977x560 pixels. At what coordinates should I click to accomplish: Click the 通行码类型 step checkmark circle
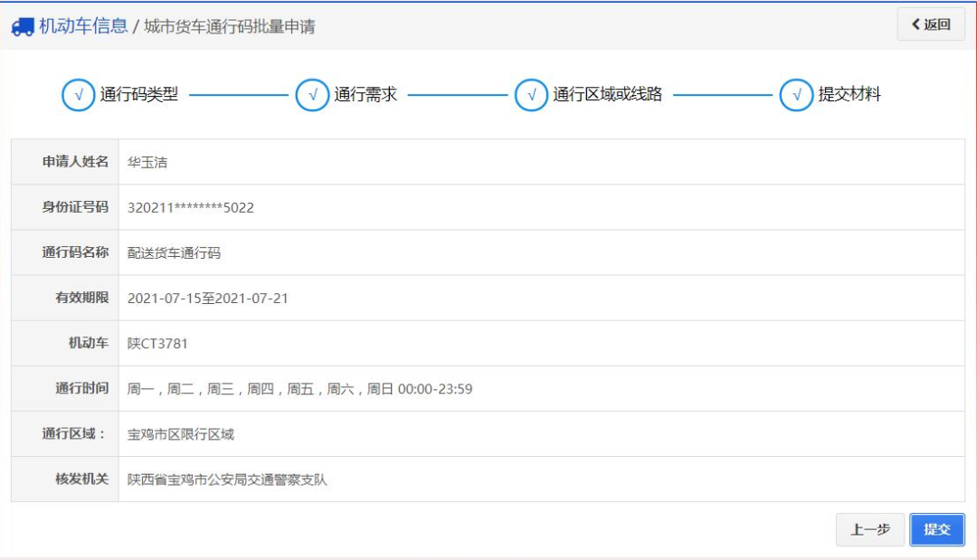[79, 94]
